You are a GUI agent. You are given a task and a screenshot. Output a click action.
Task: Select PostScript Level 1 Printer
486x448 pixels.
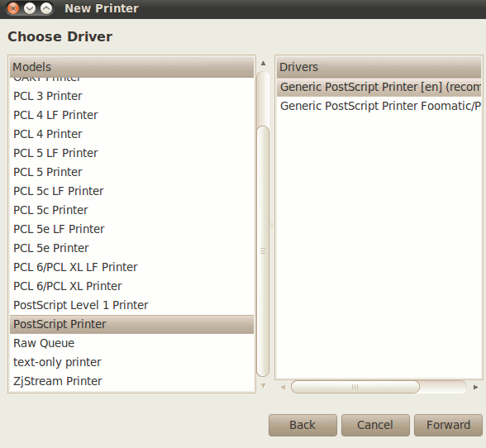click(x=131, y=305)
